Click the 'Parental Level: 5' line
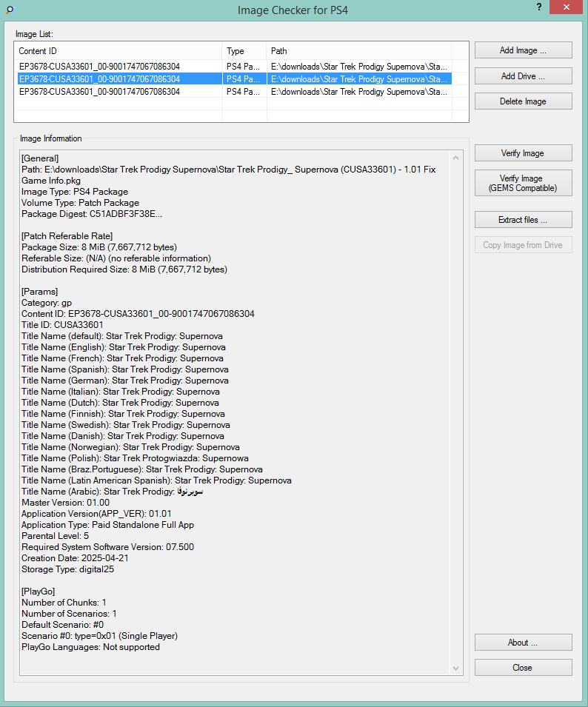 pyautogui.click(x=55, y=536)
